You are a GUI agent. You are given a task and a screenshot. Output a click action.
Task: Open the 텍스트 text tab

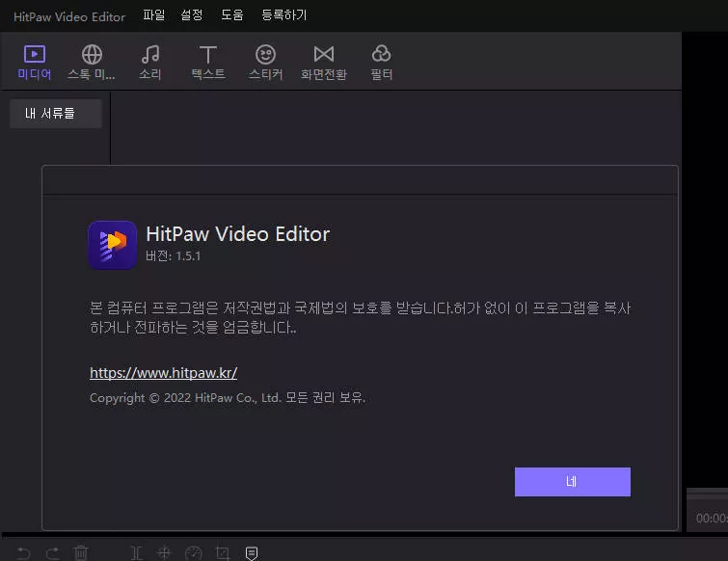point(208,63)
